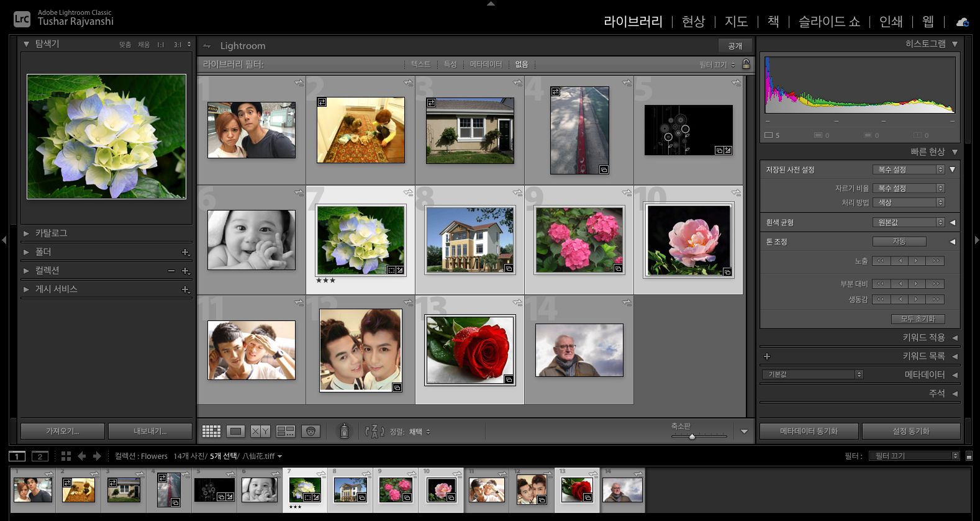Open the 필터 끄기 dropdown in filter bar
Image resolution: width=980 pixels, height=521 pixels.
[x=717, y=65]
